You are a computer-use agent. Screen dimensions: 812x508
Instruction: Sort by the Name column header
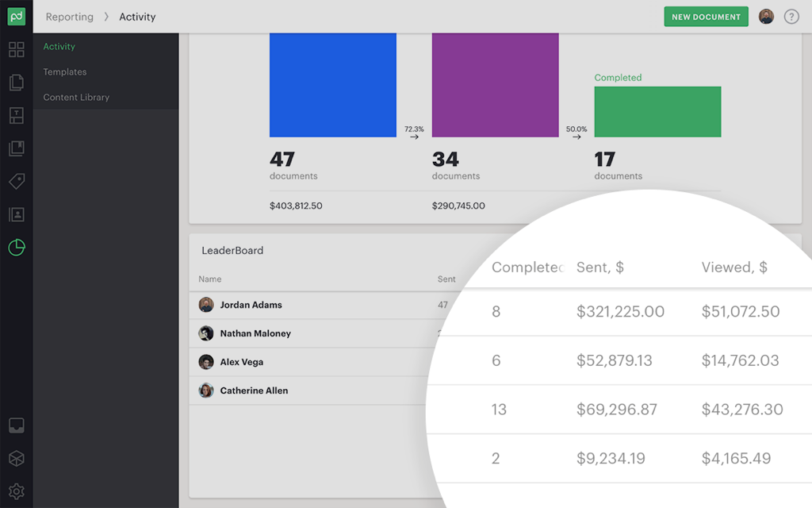pyautogui.click(x=209, y=279)
